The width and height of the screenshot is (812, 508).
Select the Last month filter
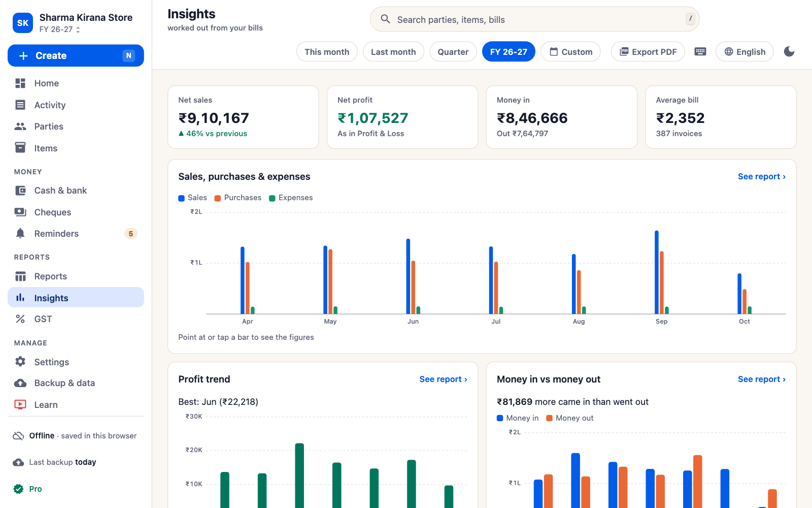(393, 51)
